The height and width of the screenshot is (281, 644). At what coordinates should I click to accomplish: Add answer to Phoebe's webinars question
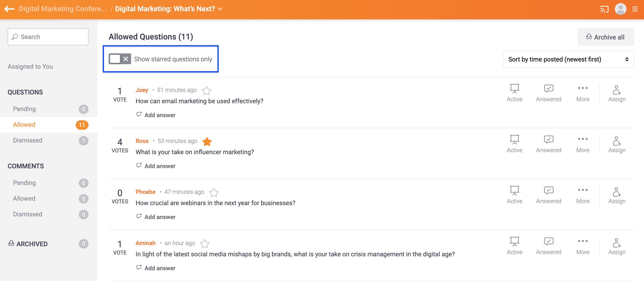(x=156, y=217)
